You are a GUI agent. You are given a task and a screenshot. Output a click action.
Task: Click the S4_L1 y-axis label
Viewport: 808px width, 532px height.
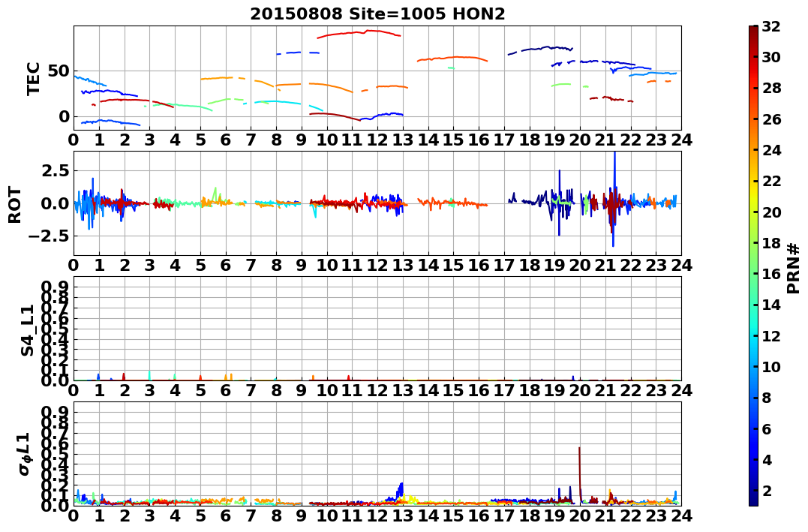[x=28, y=330]
